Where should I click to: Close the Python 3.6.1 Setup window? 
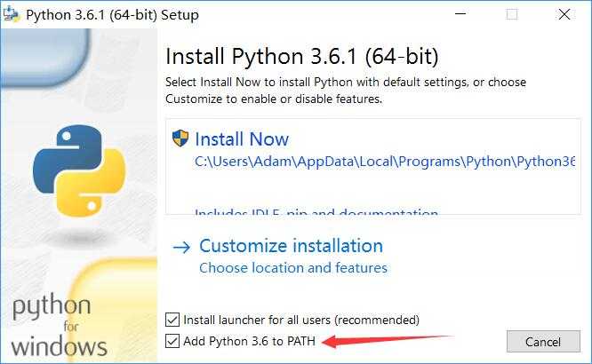pyautogui.click(x=564, y=14)
